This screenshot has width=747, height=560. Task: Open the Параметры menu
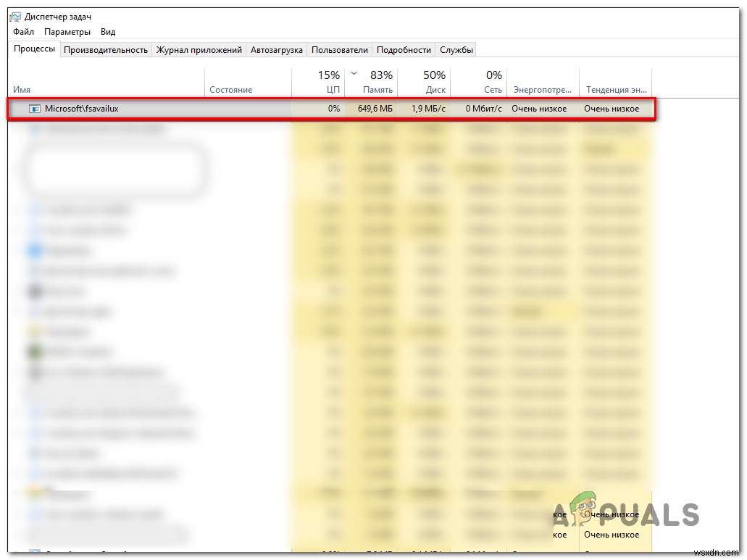tap(67, 32)
